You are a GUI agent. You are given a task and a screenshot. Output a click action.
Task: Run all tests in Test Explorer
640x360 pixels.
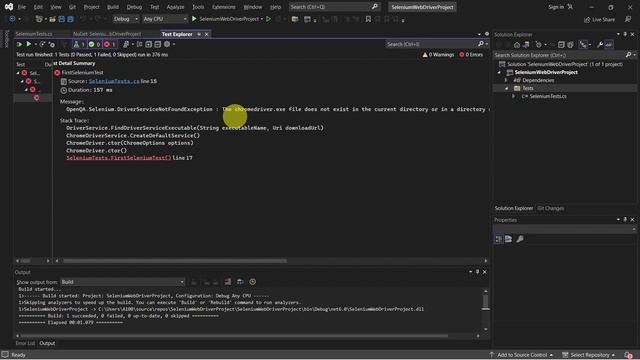coord(19,44)
